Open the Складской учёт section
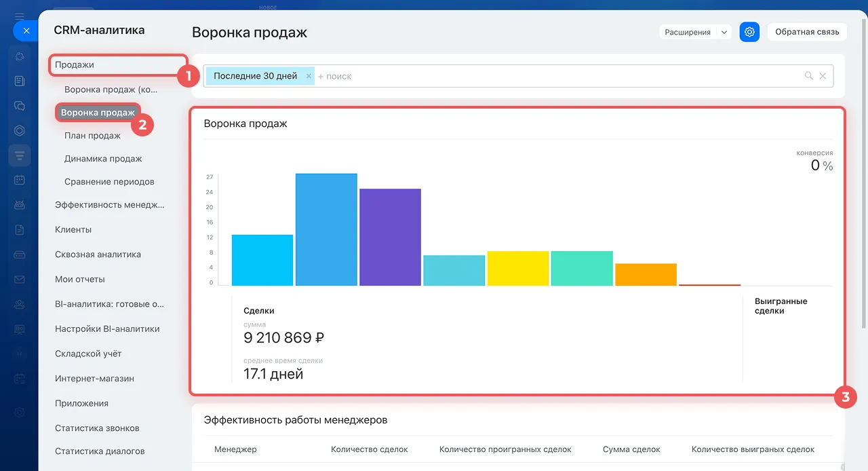The image size is (868, 471). click(88, 354)
